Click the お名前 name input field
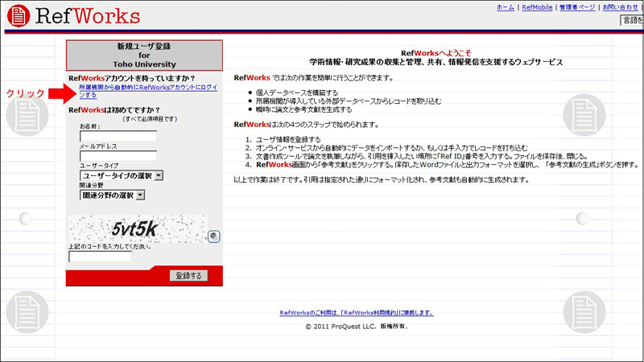Image resolution: width=644 pixels, height=362 pixels. pos(118,136)
